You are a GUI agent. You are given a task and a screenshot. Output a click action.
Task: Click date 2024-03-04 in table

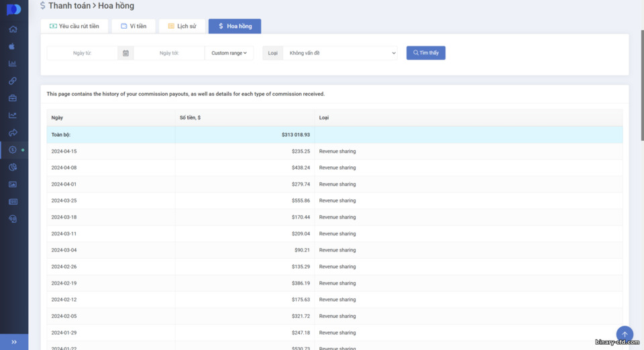(x=64, y=250)
